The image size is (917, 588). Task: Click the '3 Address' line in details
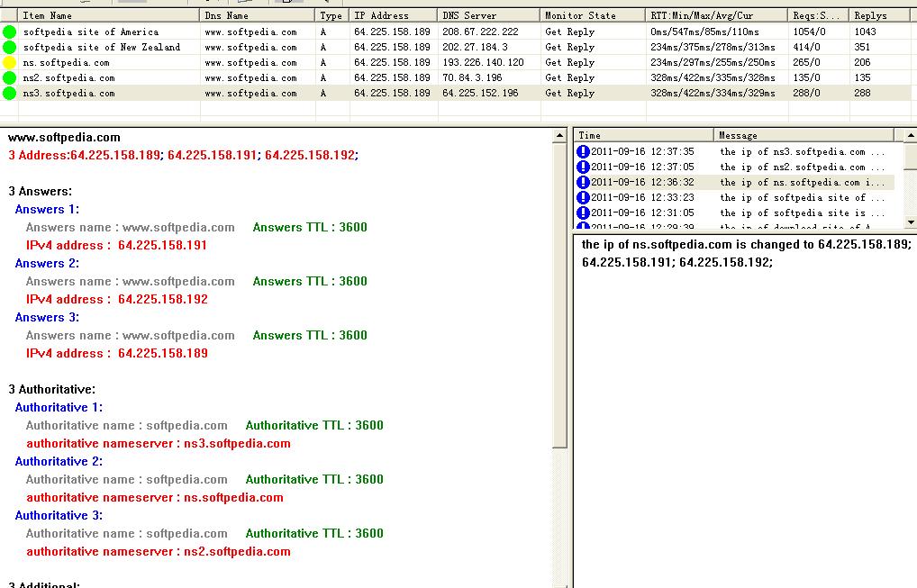184,156
